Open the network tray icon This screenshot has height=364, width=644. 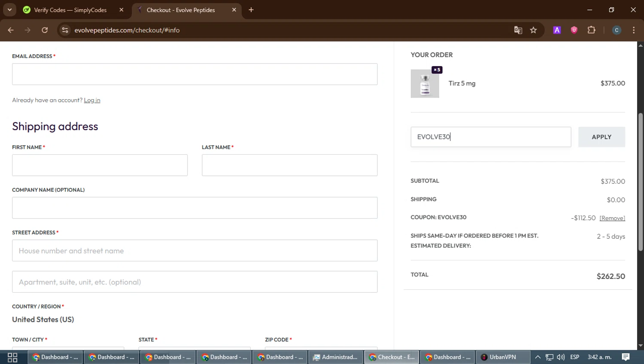[x=550, y=357]
